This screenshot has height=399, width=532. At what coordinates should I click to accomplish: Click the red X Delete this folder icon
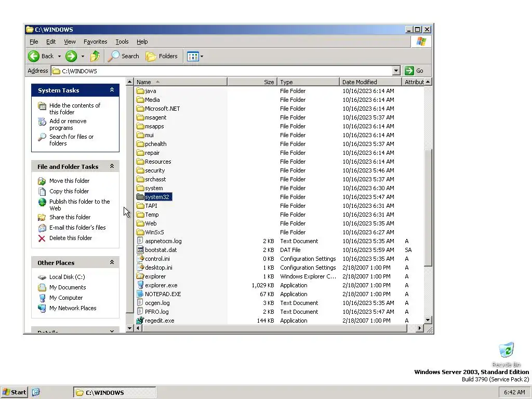click(x=42, y=238)
